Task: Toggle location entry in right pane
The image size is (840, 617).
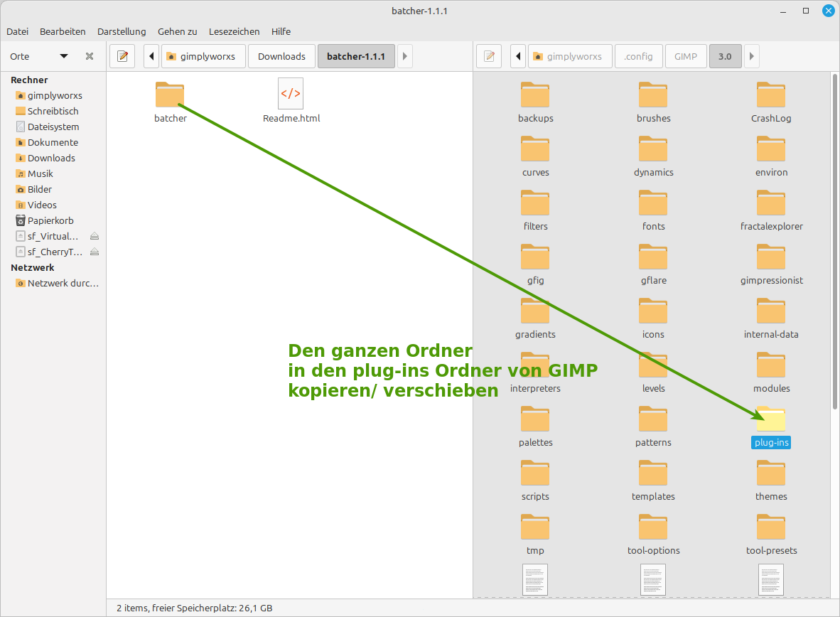Action: click(x=489, y=56)
